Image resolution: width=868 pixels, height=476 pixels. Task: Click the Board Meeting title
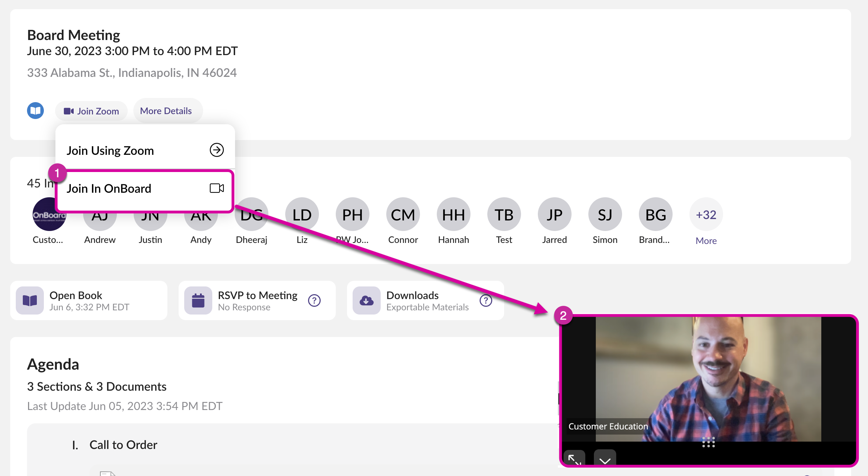[74, 35]
